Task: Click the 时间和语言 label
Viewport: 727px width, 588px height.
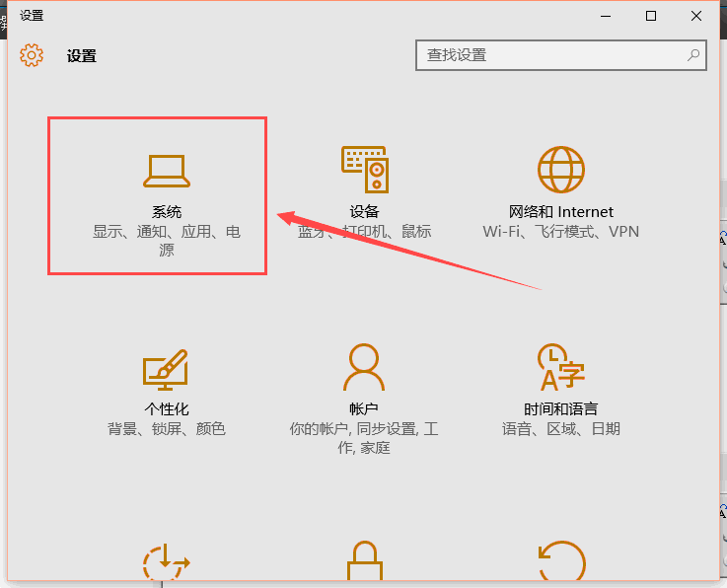Action: pos(560,408)
